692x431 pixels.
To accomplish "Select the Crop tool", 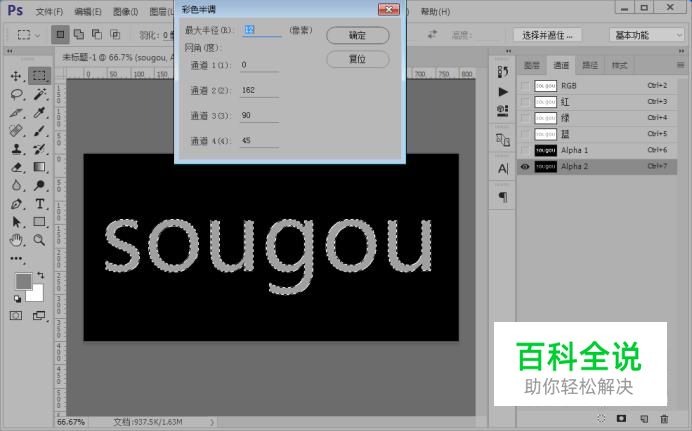I will [16, 112].
